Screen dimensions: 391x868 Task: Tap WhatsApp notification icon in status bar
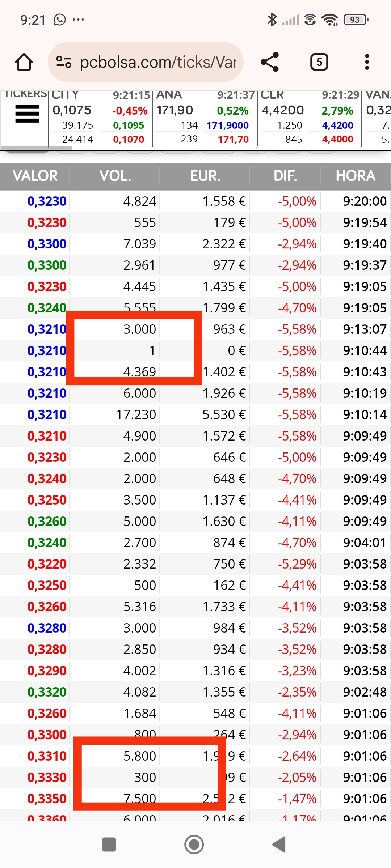pos(60,20)
